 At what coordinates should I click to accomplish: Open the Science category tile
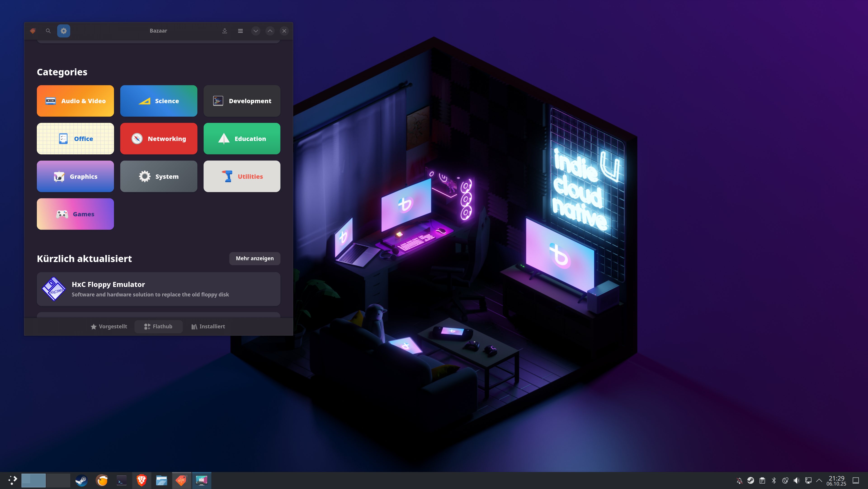pos(158,101)
